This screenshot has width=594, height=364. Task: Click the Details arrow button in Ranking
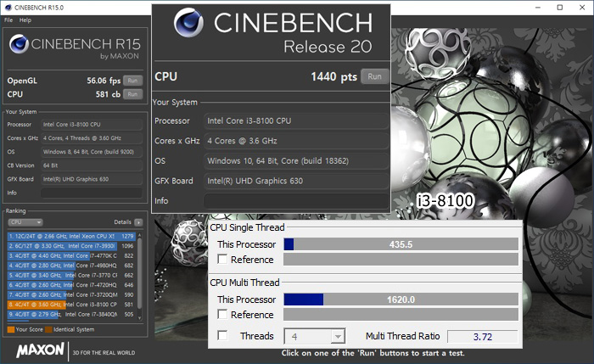[138, 222]
